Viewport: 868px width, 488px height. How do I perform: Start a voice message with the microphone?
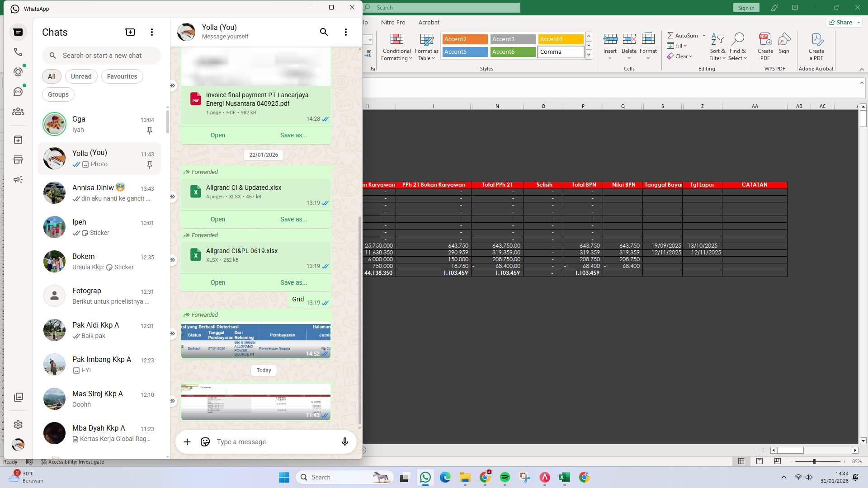[x=344, y=442]
